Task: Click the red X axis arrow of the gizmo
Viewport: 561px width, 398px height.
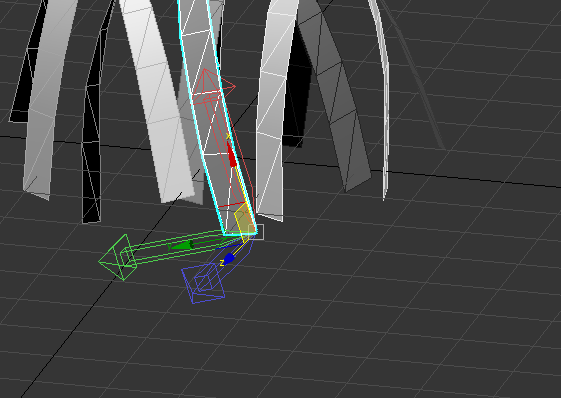Action: (232, 154)
